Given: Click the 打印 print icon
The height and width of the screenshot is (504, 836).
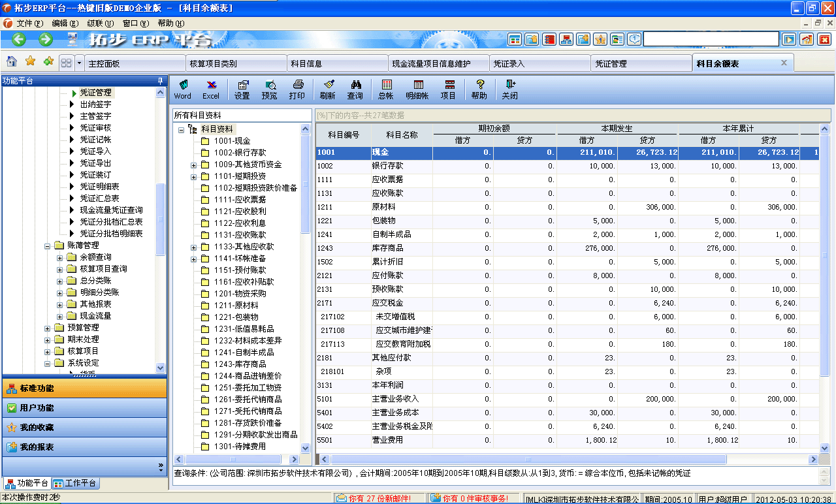Looking at the screenshot, I should 297,88.
